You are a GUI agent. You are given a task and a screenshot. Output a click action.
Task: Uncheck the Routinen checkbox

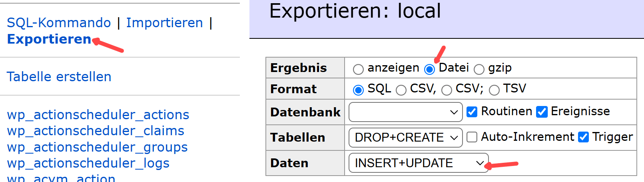(x=472, y=112)
